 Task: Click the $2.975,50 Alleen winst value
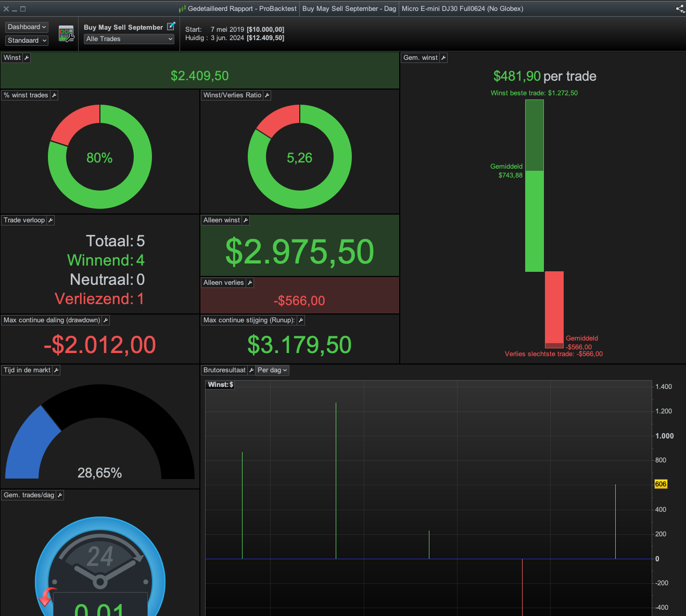click(x=300, y=252)
